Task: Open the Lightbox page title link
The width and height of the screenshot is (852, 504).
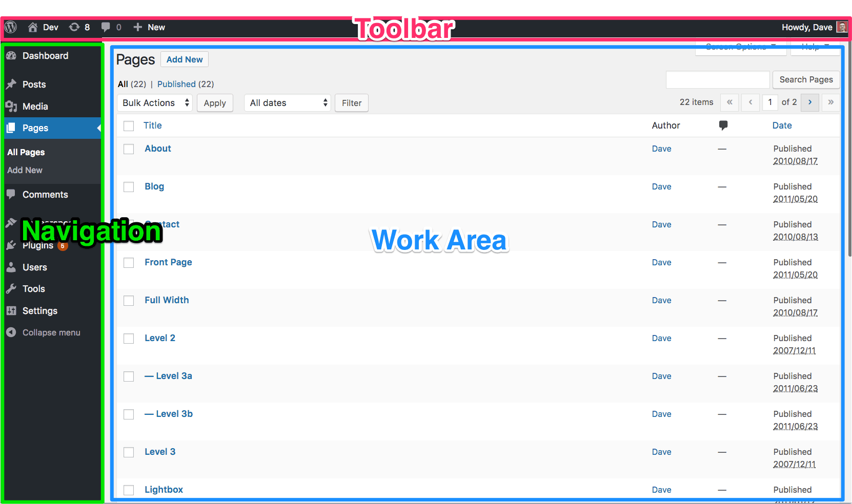Action: click(x=164, y=490)
